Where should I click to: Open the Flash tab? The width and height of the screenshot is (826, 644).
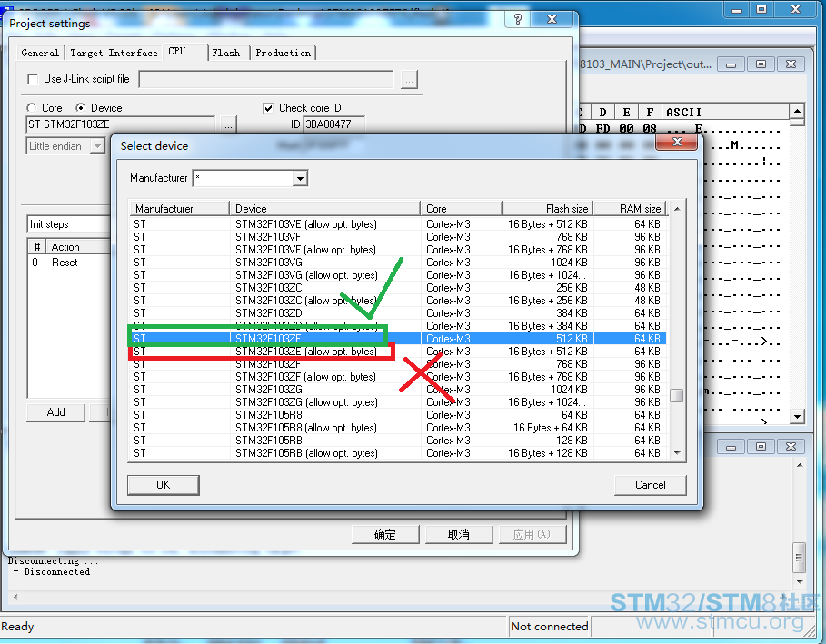pyautogui.click(x=226, y=53)
